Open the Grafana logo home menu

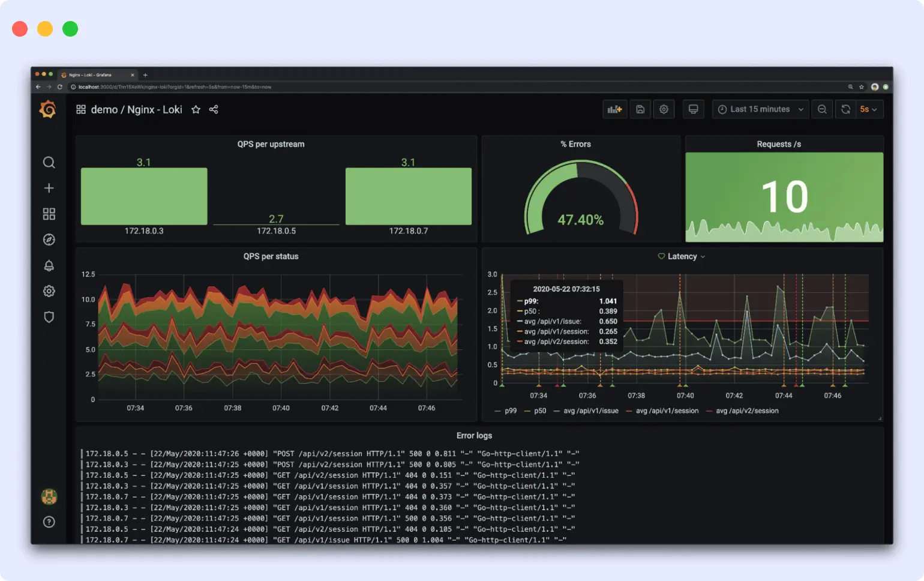[x=48, y=109]
